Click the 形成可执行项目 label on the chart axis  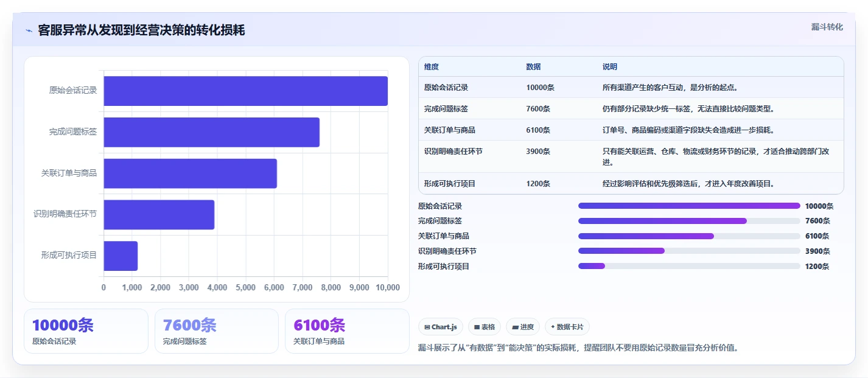pyautogui.click(x=69, y=256)
